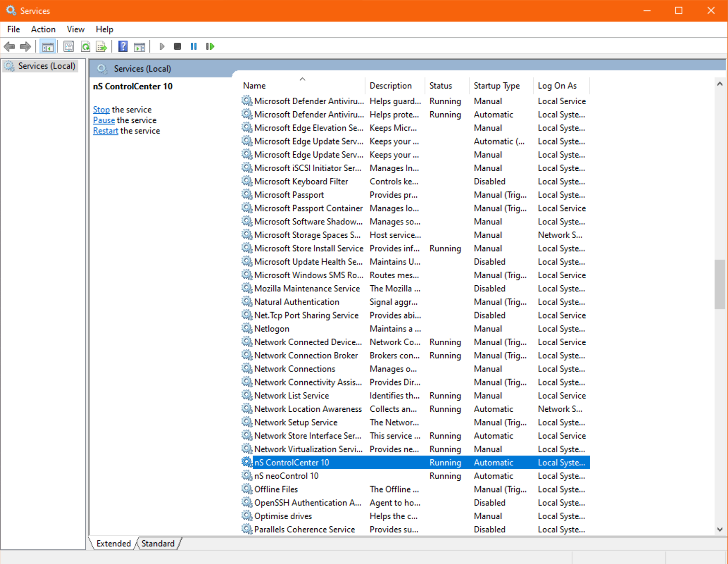Select the Microsoft Storage Spaces SMP row
728x564 pixels.
415,235
